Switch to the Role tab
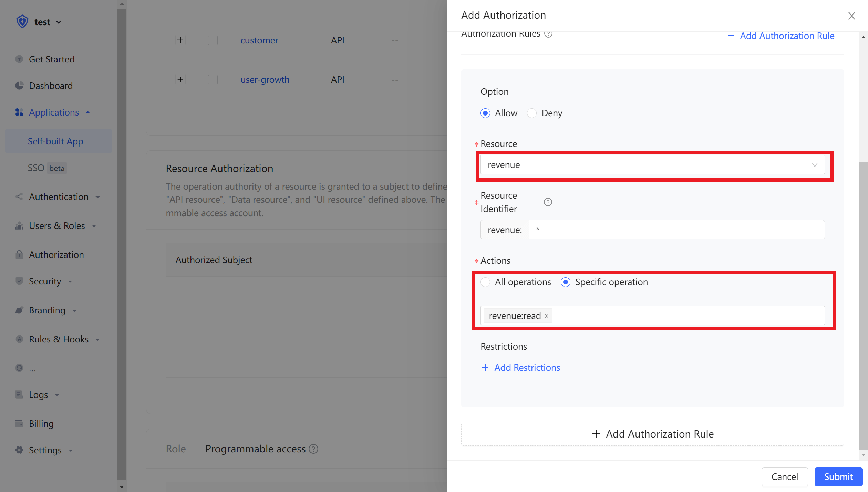This screenshot has height=492, width=868. (176, 449)
